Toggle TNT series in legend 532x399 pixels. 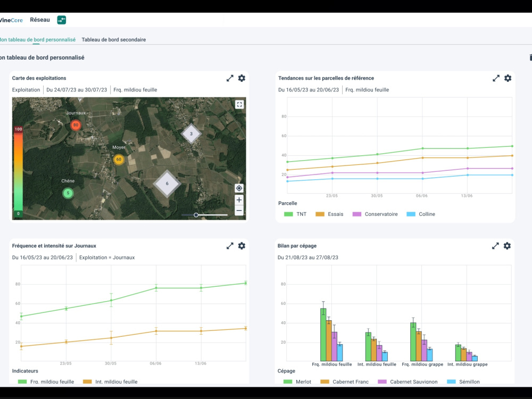(x=295, y=214)
